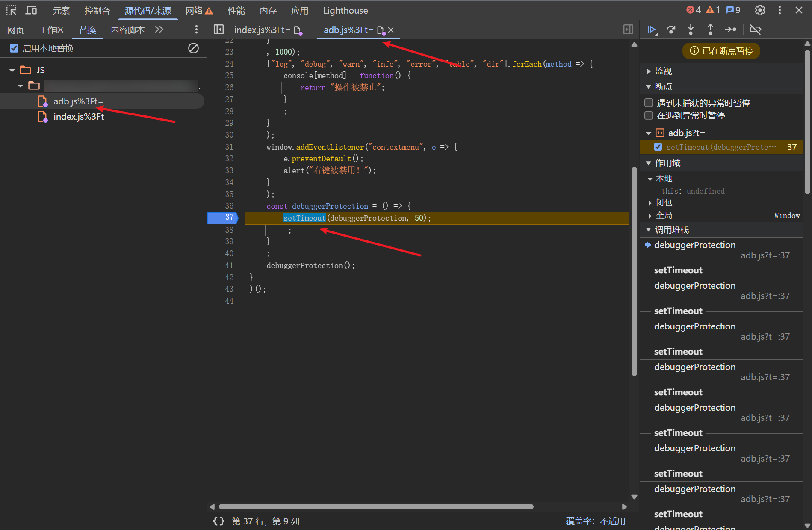Click the horizontal code editor scrollbar
Viewport: 812px width, 530px height.
pyautogui.click(x=376, y=507)
